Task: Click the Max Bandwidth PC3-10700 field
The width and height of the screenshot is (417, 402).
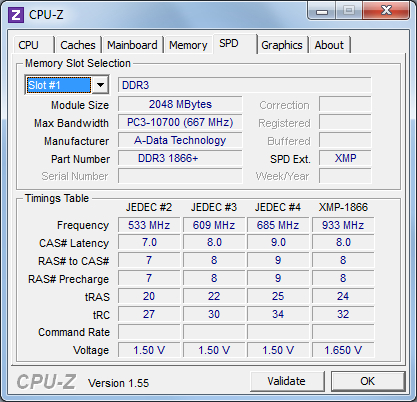Action: [180, 122]
